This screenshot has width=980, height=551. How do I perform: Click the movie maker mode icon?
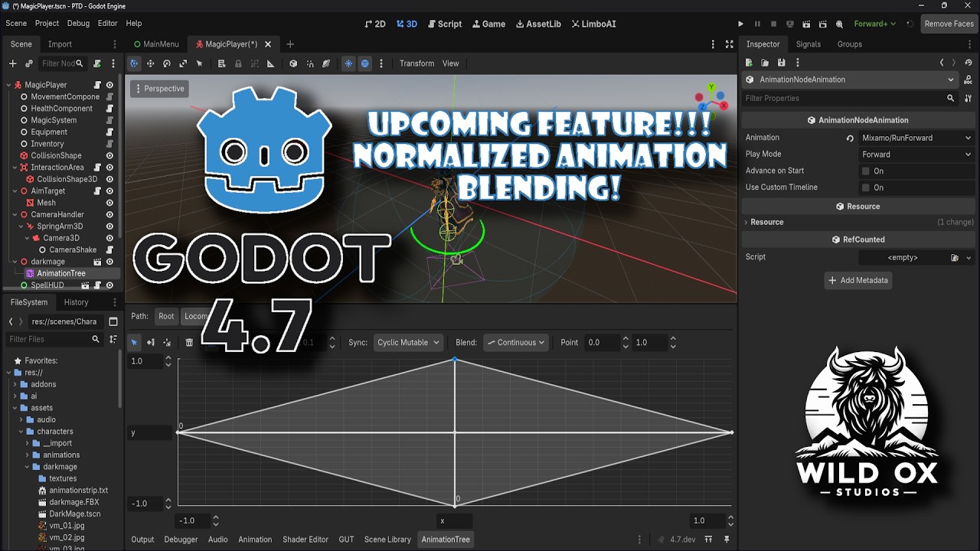click(840, 24)
